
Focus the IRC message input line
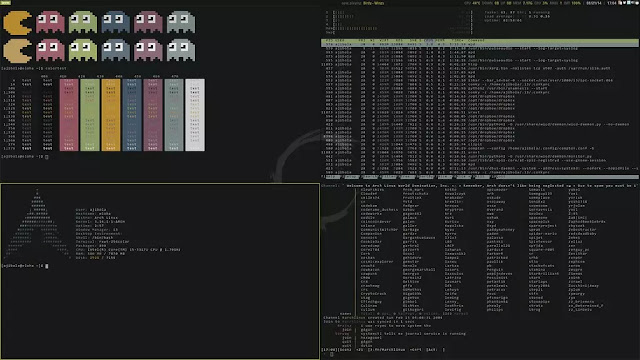pyautogui.click(x=480, y=354)
